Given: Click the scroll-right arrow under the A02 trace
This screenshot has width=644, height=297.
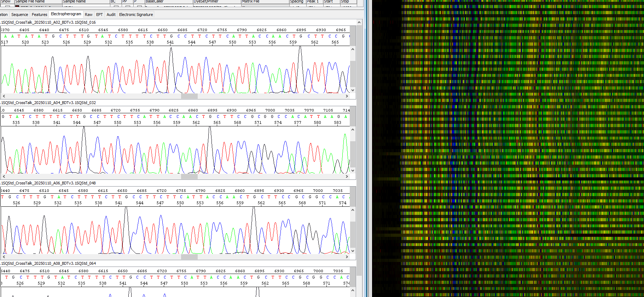Looking at the screenshot, I should tap(347, 96).
